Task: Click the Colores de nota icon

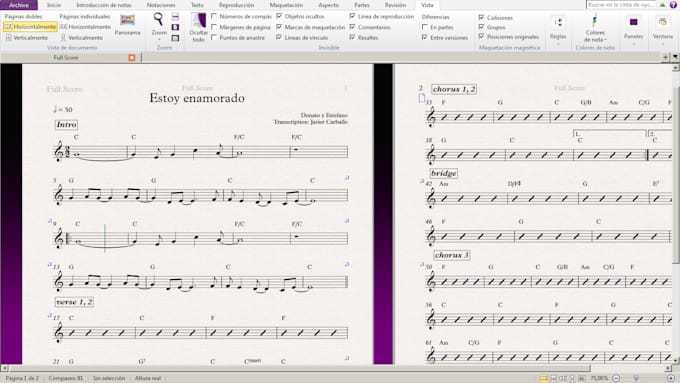Action: pos(595,20)
